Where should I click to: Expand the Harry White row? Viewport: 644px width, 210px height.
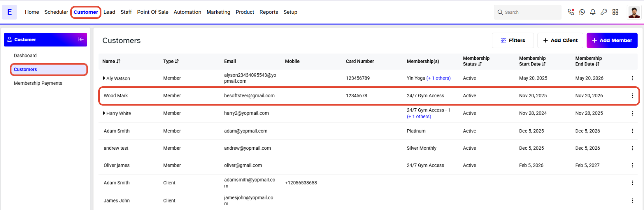point(104,113)
